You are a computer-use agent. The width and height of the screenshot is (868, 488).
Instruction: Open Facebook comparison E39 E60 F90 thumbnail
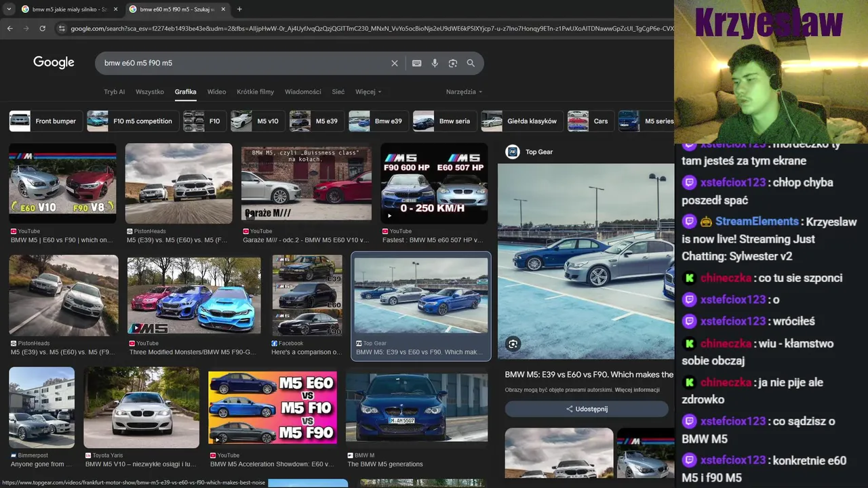coord(307,296)
